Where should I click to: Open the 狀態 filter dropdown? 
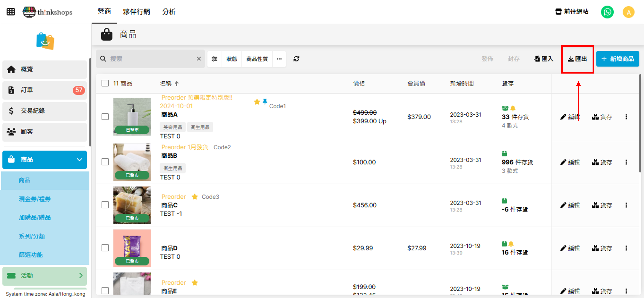[x=231, y=59]
